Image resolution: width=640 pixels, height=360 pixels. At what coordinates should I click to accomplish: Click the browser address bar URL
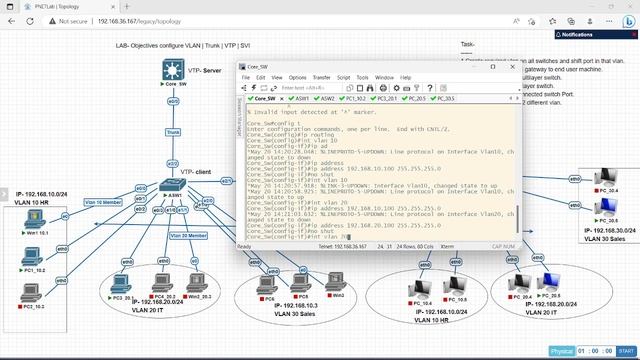(139, 21)
